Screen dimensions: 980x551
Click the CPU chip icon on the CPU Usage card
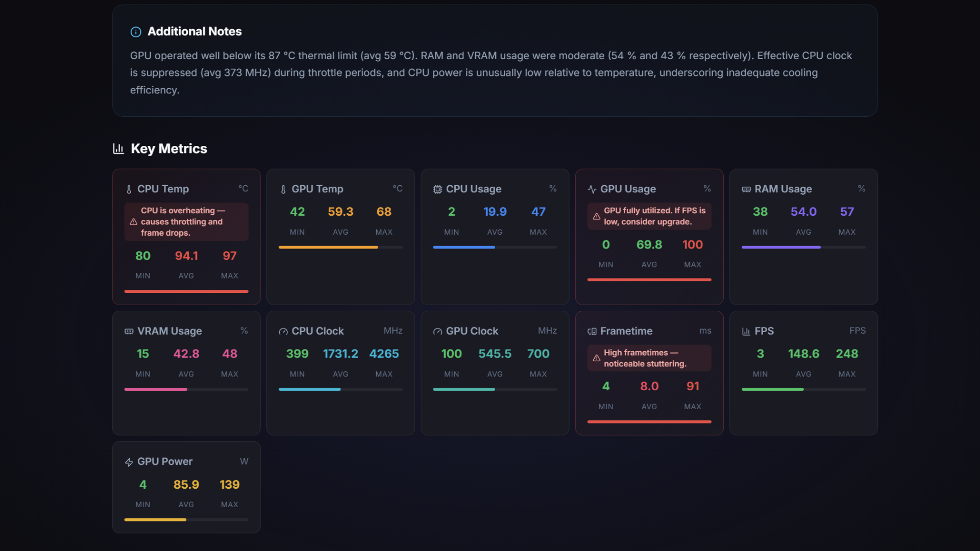tap(437, 189)
